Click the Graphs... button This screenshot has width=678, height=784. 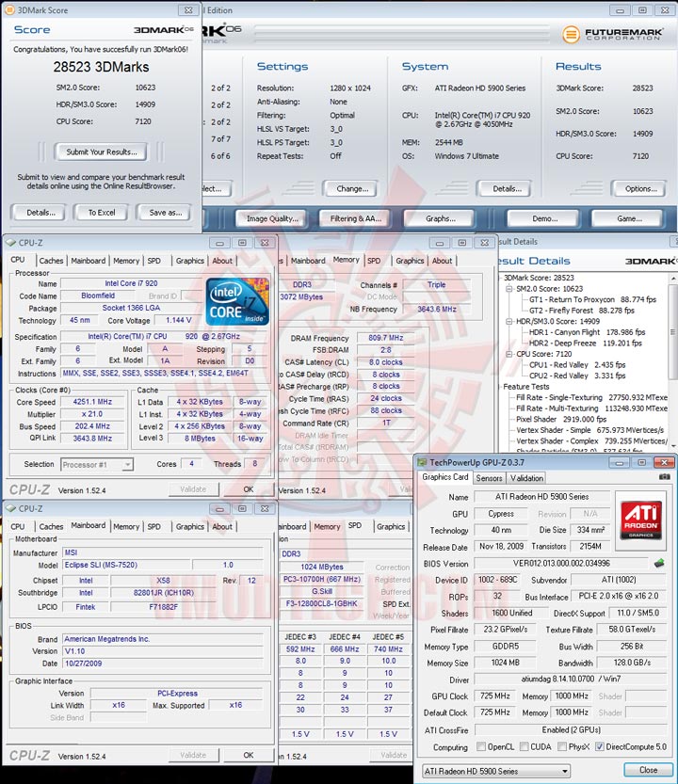(x=440, y=218)
